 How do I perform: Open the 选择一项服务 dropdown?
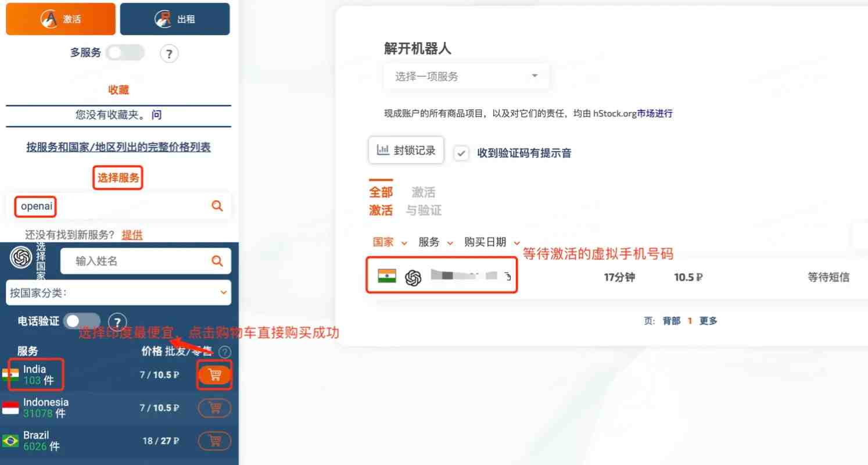click(466, 76)
